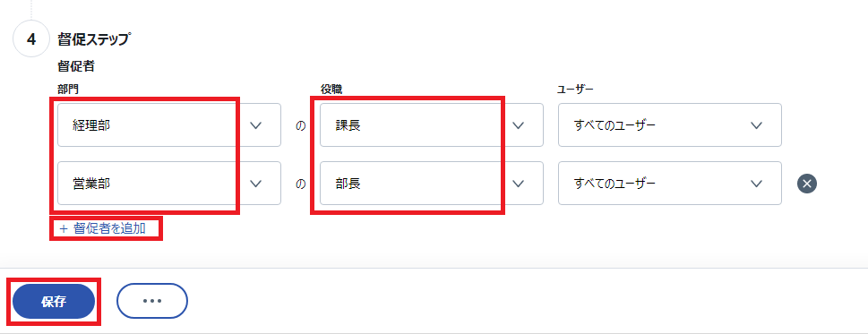The image size is (868, 334).
Task: Open the 経理部 department combo box
Action: (169, 125)
